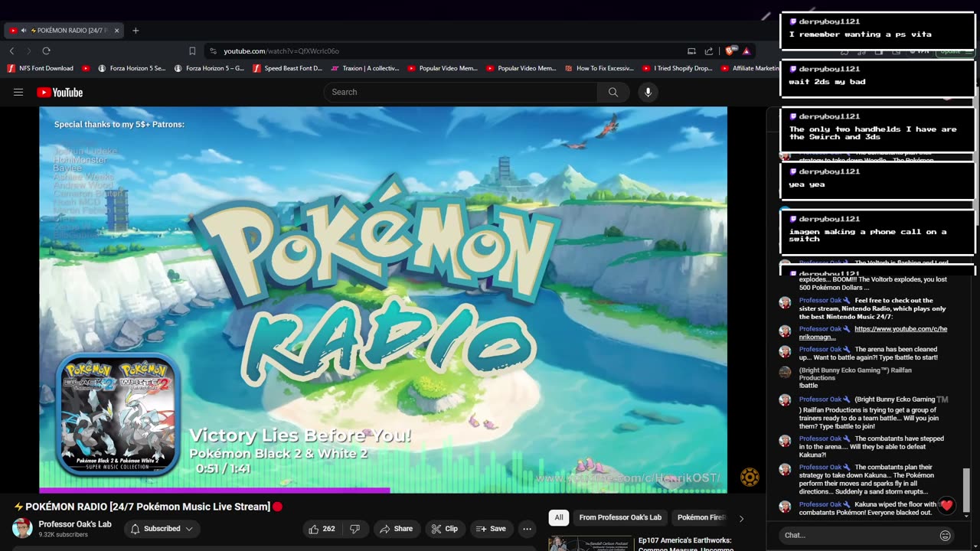Open Professor Oak's Lab channel name
The width and height of the screenshot is (980, 551).
75,524
